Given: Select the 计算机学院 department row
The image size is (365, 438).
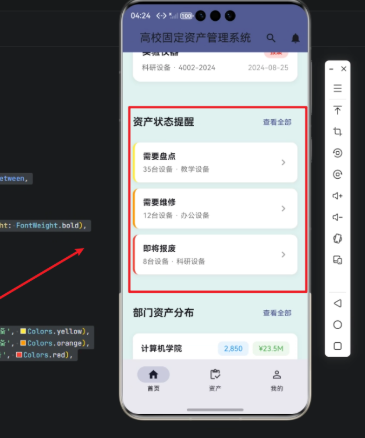Looking at the screenshot, I should pos(215,347).
